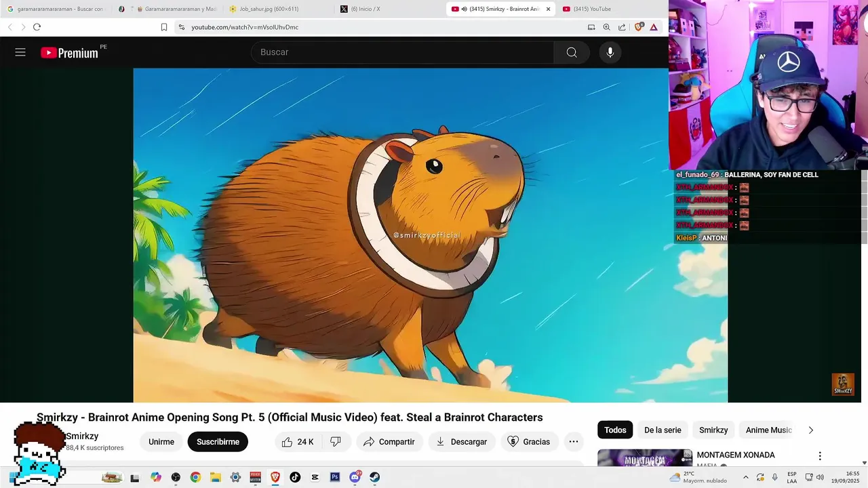Click the Gracias button
This screenshot has height=488, width=868.
click(x=529, y=442)
